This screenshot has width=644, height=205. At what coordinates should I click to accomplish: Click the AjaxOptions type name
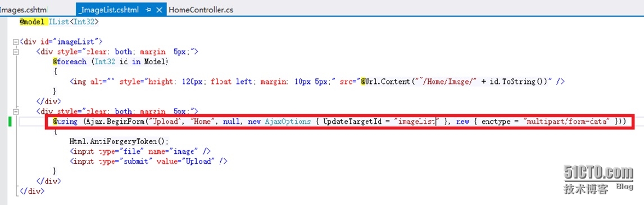pos(288,122)
